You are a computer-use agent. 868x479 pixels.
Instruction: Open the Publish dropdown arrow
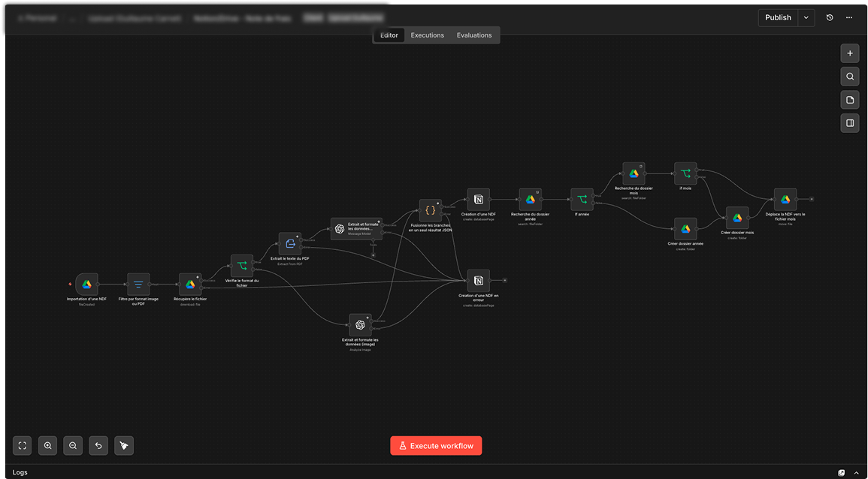(x=806, y=18)
